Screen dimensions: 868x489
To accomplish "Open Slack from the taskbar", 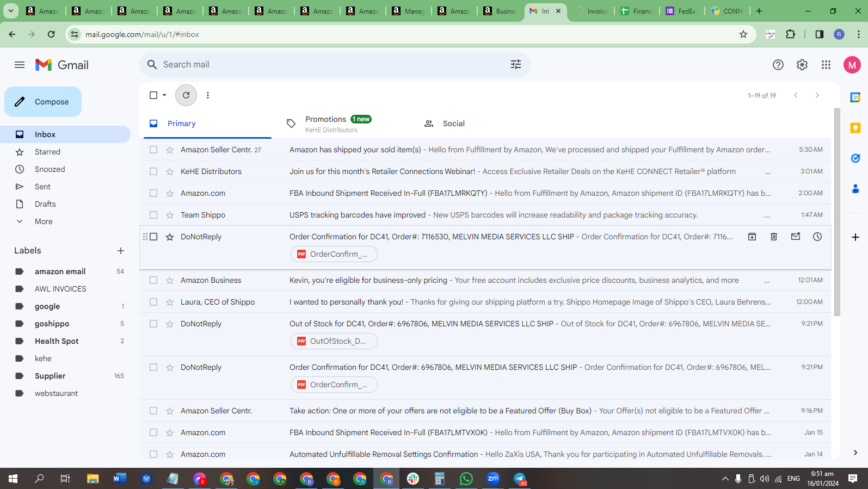I will coord(413,479).
